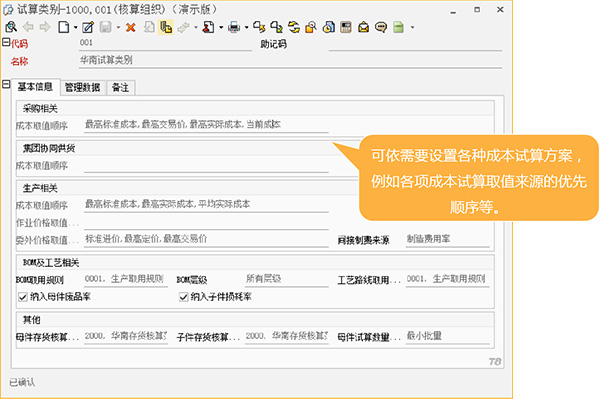
Task: Open the printer options dropdown arrow
Action: click(x=246, y=28)
